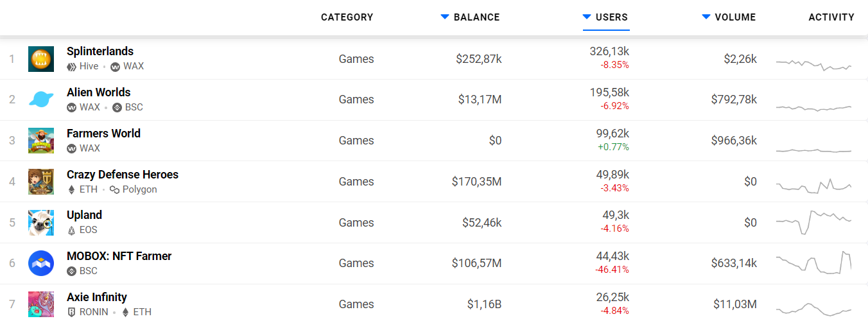Select the Category column header
This screenshot has height=321, width=868.
click(x=347, y=17)
